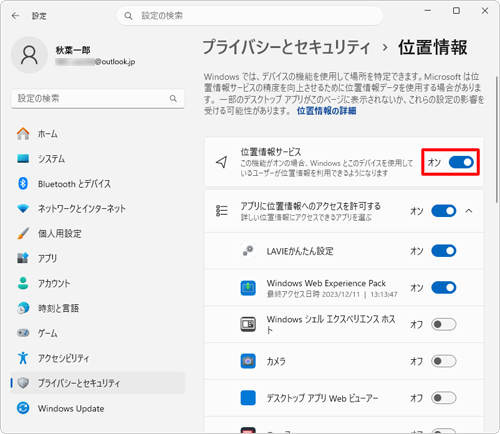The image size is (500, 434).
Task: Toggle アプリに位置情報へのアクセスを許可する switch
Action: pos(444,211)
